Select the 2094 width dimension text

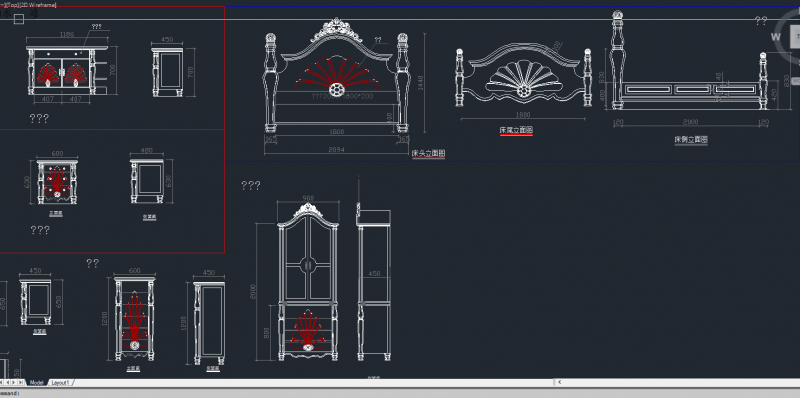337,150
